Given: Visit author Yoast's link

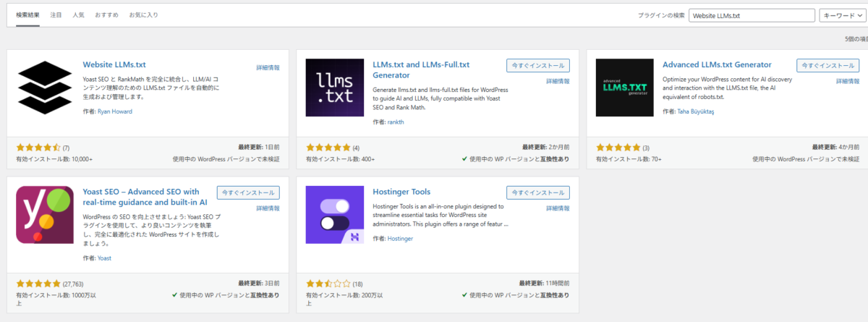Looking at the screenshot, I should click(104, 258).
